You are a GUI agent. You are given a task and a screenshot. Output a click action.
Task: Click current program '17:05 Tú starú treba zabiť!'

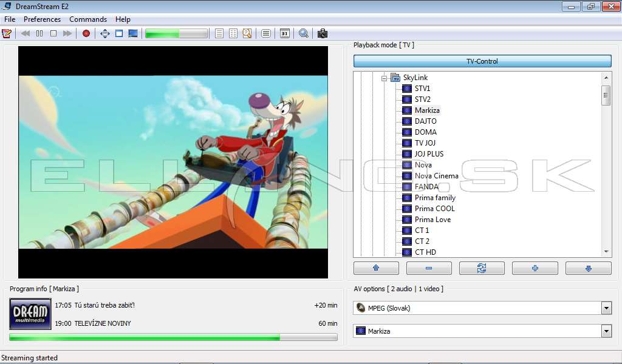point(95,305)
